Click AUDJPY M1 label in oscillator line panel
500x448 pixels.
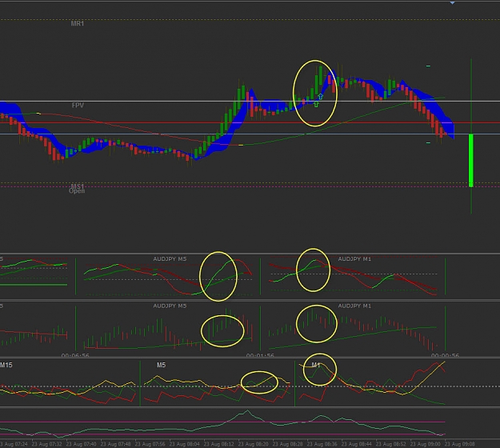point(354,259)
